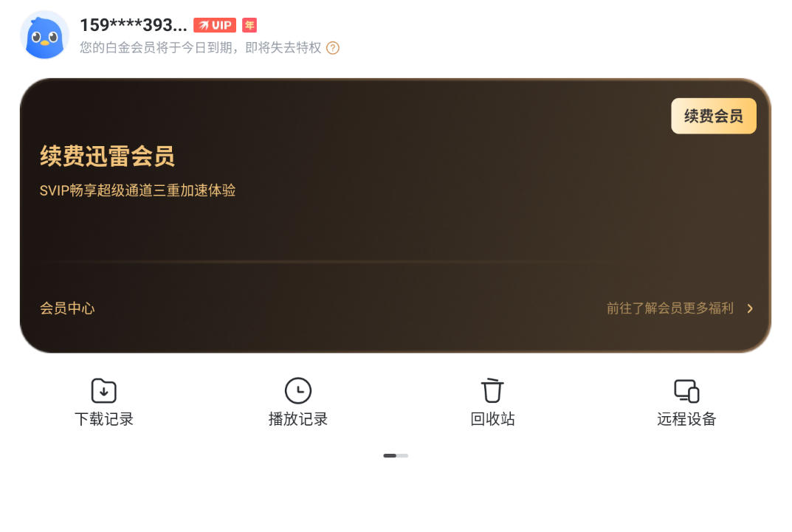Open the 远程设备 devices icon
The image size is (792, 532).
click(687, 390)
